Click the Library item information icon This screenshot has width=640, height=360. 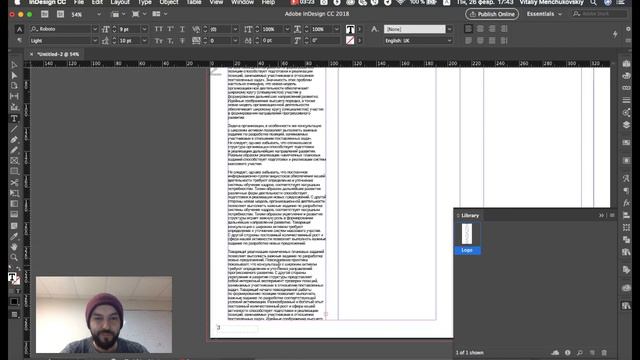click(x=567, y=352)
